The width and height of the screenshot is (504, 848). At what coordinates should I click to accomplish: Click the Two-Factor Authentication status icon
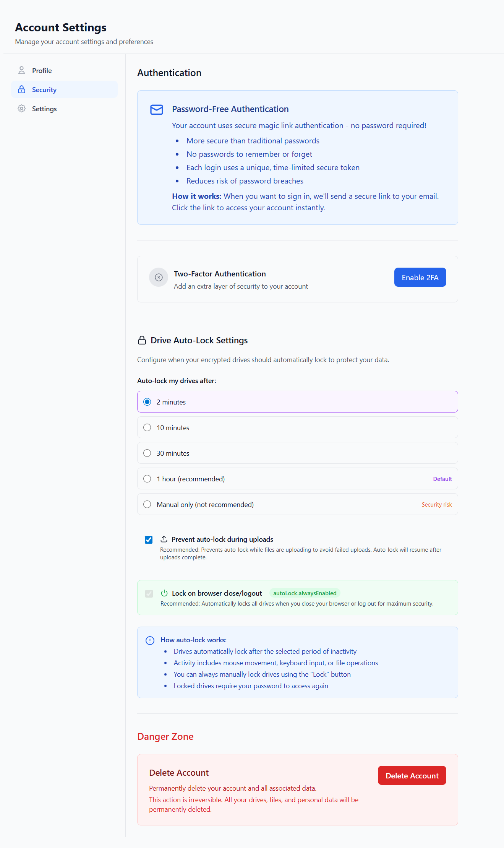(x=159, y=277)
